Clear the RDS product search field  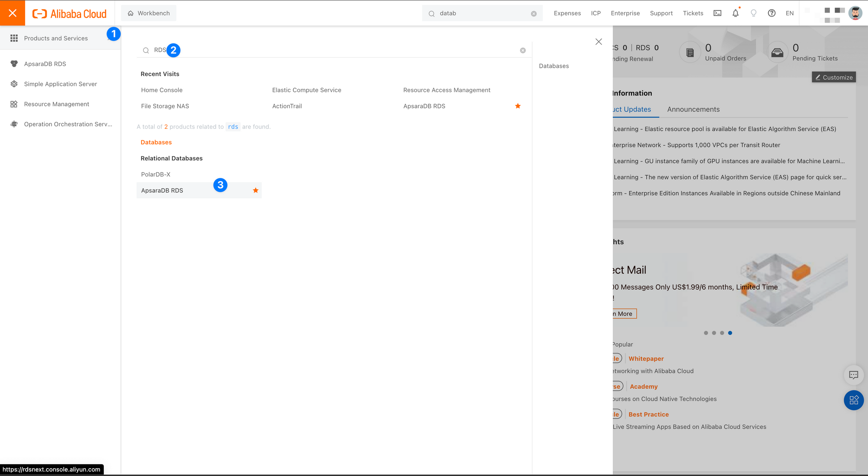click(523, 50)
